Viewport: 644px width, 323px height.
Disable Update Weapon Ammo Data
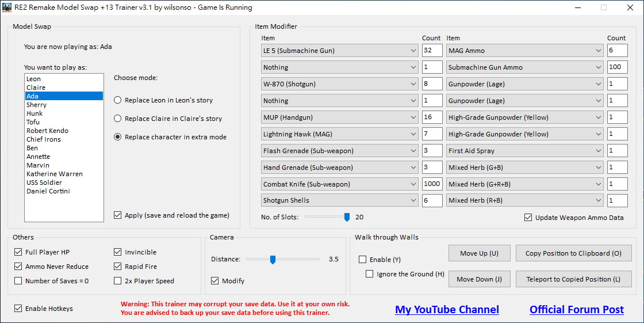[528, 218]
